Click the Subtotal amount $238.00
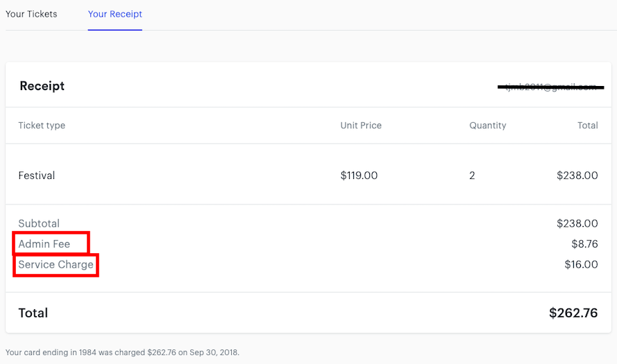The height and width of the screenshot is (364, 617). coord(577,223)
